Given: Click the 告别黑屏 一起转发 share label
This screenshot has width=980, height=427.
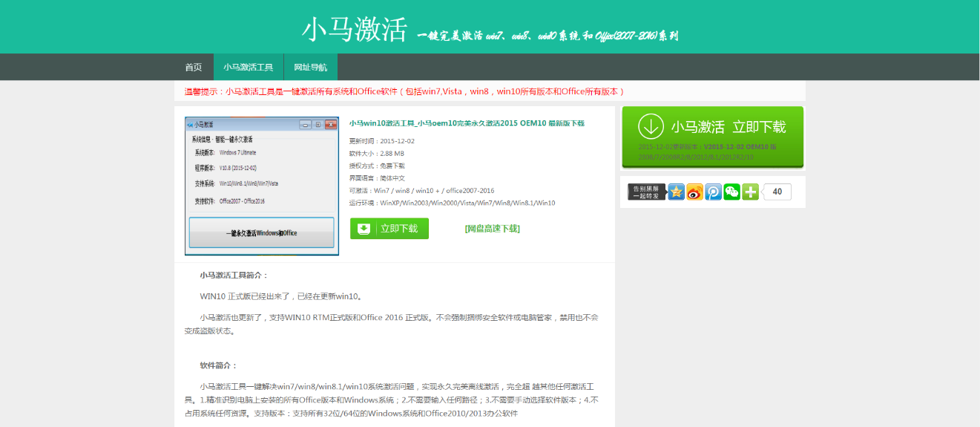Looking at the screenshot, I should click(647, 192).
